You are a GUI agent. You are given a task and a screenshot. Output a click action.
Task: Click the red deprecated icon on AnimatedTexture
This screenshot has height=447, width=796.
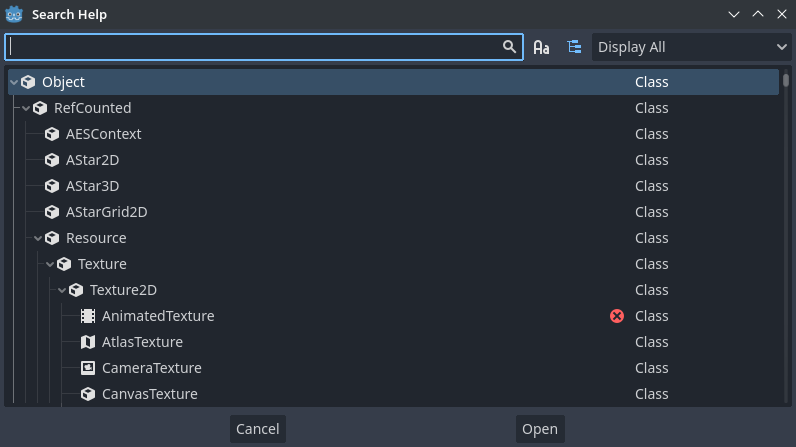[x=617, y=316]
